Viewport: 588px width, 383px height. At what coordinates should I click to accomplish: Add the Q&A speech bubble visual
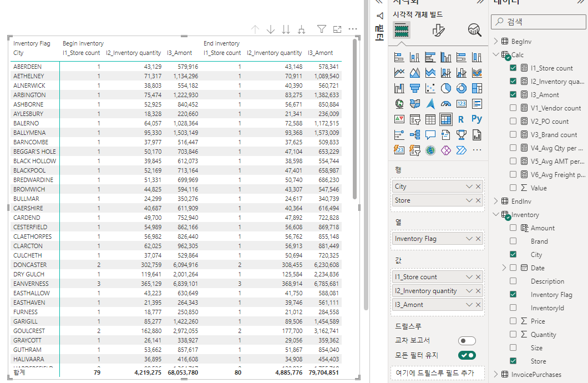(x=430, y=135)
